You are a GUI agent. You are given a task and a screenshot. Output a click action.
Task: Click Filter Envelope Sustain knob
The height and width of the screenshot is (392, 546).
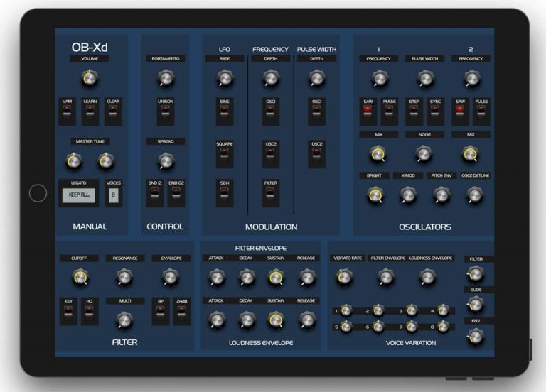point(276,278)
